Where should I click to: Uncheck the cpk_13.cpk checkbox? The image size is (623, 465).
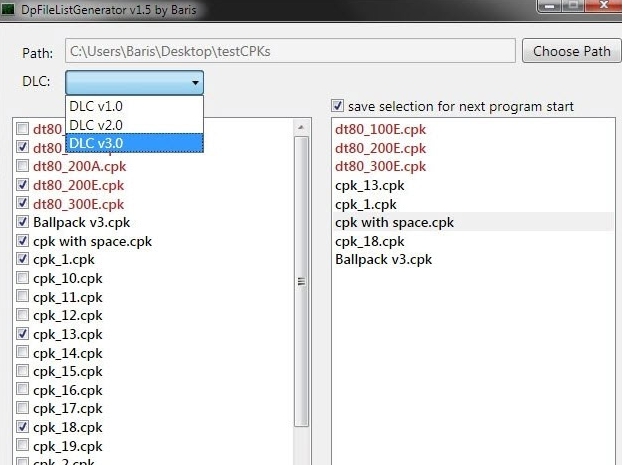click(22, 334)
